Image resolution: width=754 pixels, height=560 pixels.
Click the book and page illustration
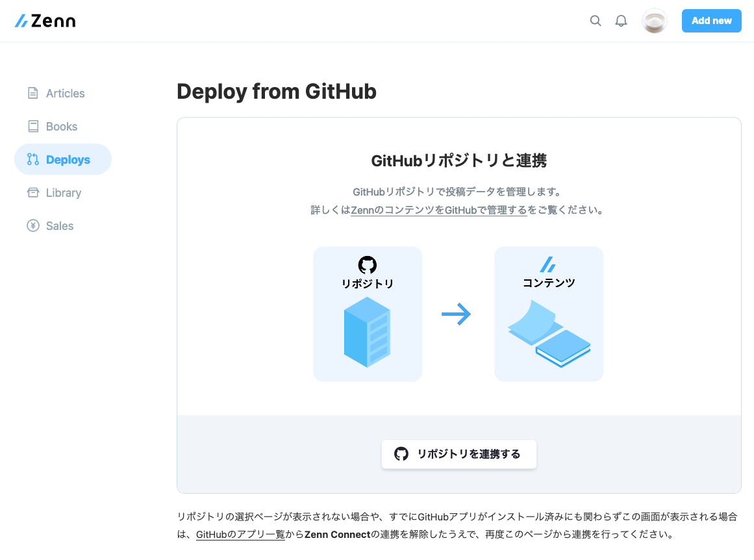point(549,333)
